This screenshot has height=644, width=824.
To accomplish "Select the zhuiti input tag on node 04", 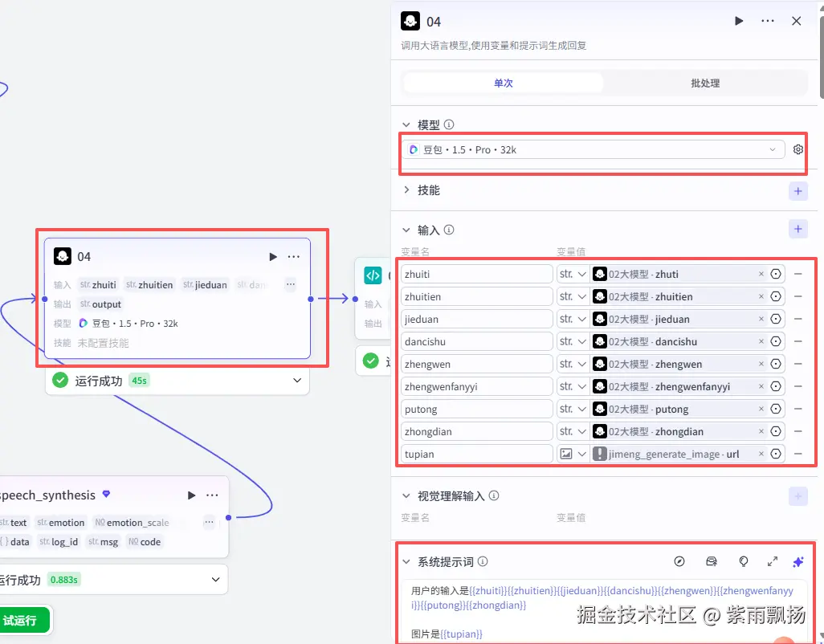I will [x=98, y=285].
